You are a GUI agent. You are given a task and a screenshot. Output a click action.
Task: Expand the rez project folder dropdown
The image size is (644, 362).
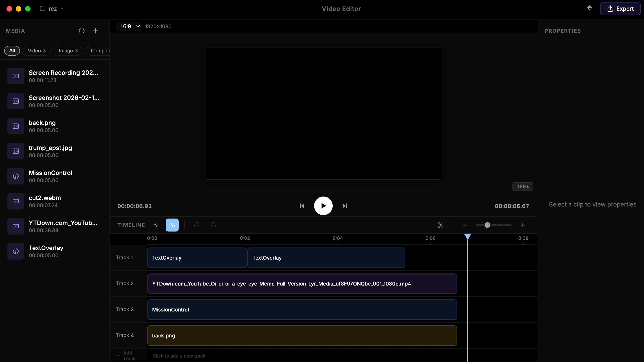coord(62,9)
